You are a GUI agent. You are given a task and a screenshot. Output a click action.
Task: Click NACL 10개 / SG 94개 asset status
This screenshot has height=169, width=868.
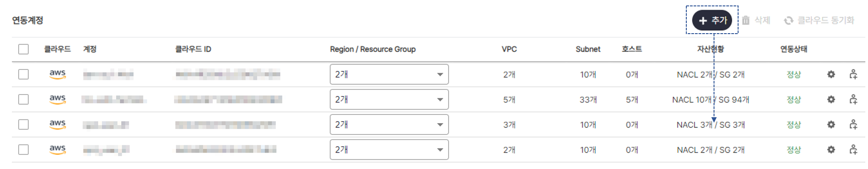[x=710, y=99]
